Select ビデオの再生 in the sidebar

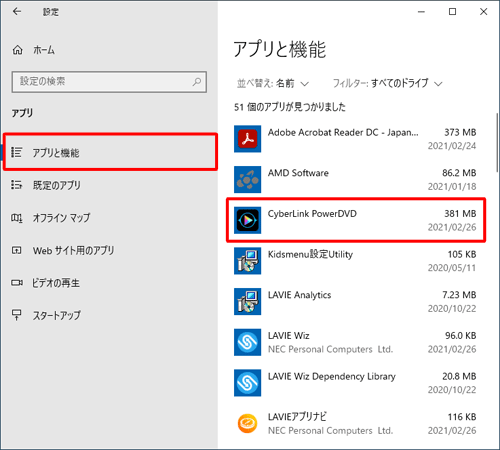pyautogui.click(x=110, y=283)
